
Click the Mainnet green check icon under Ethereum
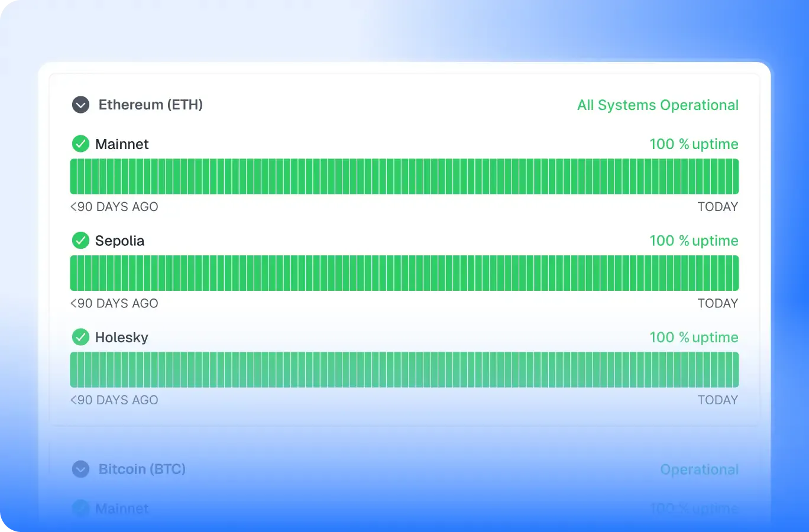coord(80,144)
